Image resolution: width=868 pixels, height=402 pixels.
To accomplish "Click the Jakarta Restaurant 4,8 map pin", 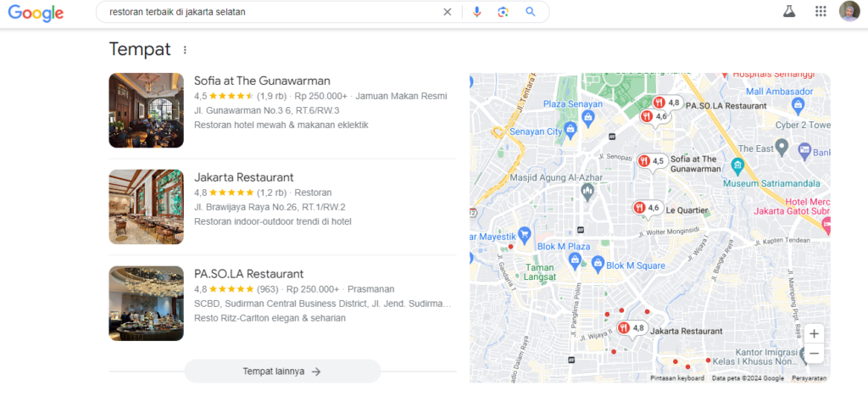I will tap(632, 328).
